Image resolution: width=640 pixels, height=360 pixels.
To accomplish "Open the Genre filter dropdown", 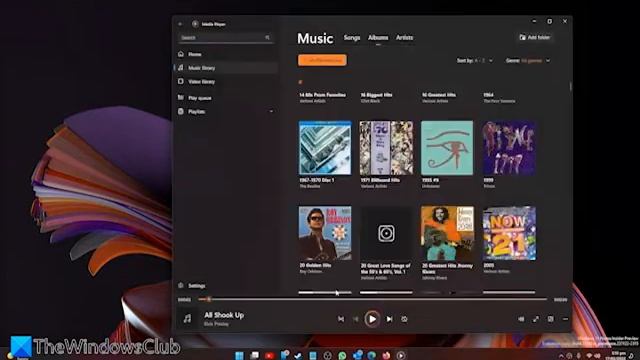I will point(528,61).
